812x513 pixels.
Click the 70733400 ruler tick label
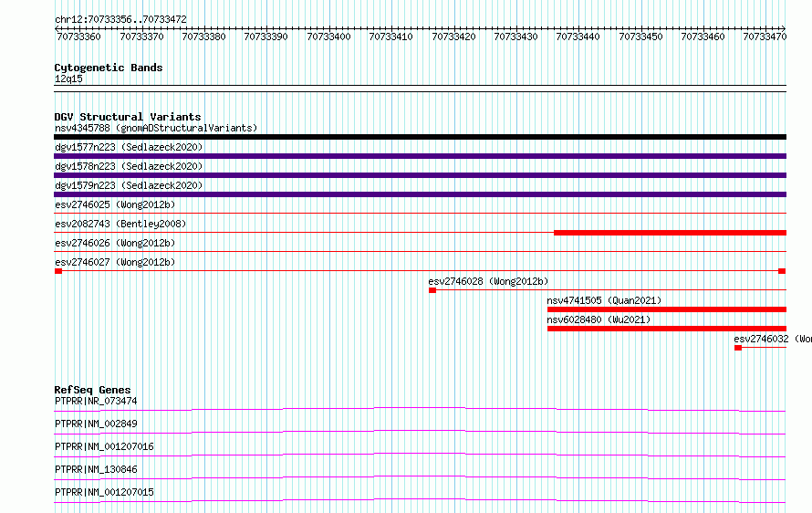point(328,37)
